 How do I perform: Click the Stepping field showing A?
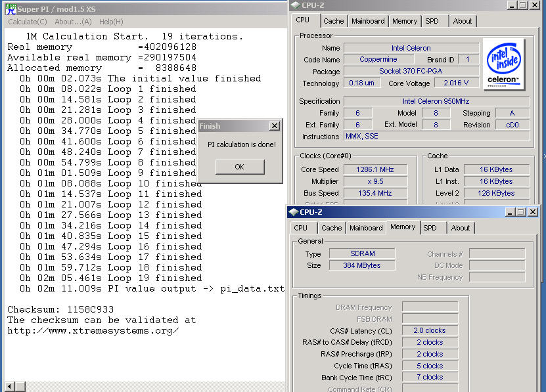tap(512, 113)
